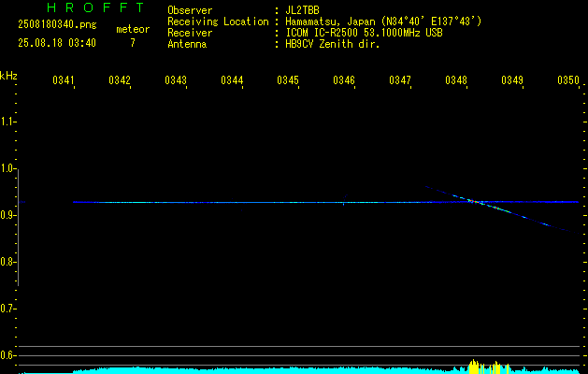Viewport: 588px width, 374px height.
Task: Select the filename 2508180340.png
Action: [x=57, y=25]
